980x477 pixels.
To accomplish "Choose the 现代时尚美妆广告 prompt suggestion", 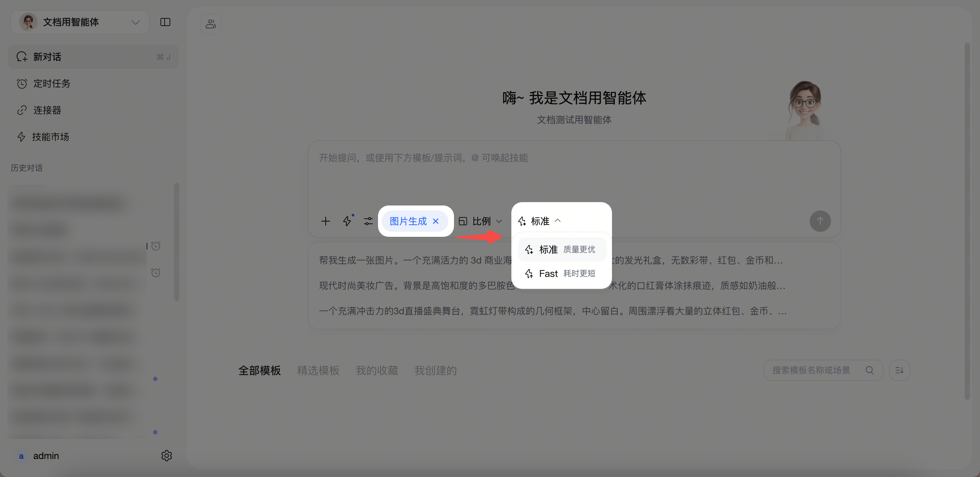I will click(552, 286).
